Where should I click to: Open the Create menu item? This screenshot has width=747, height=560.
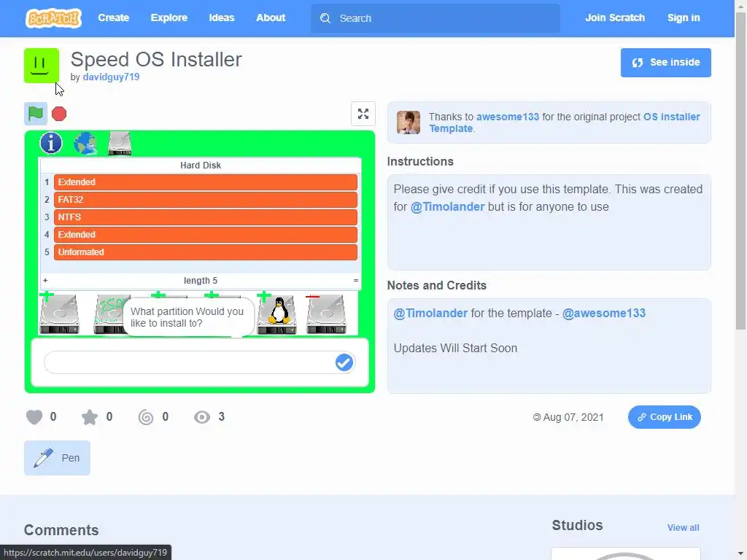[x=113, y=17]
